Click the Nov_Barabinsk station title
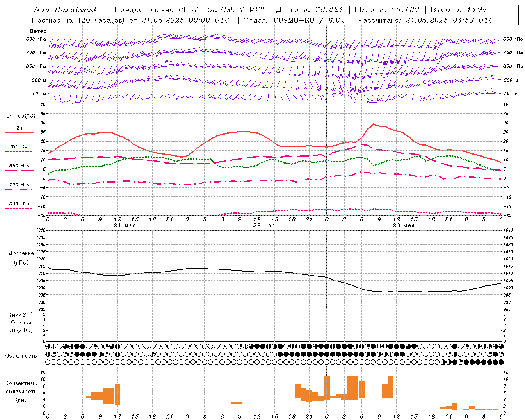 click(x=66, y=10)
